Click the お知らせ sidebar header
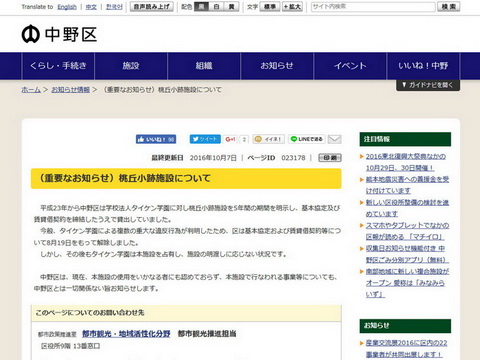The width and height of the screenshot is (480, 360). point(405,326)
